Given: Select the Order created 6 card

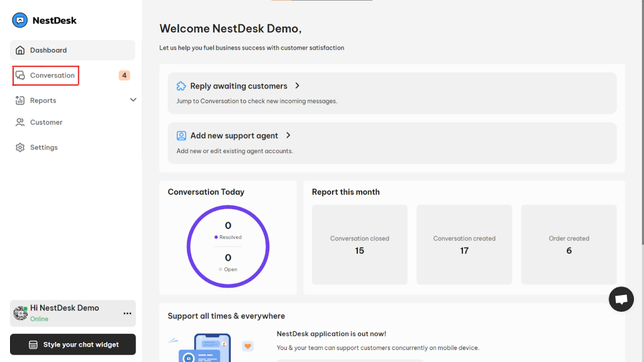Looking at the screenshot, I should tap(569, 244).
